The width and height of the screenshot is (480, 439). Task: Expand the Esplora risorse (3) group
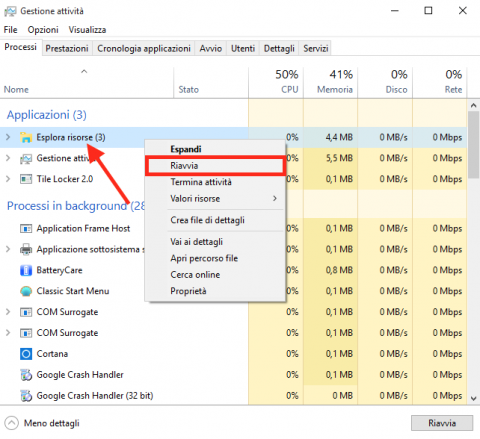[8, 137]
